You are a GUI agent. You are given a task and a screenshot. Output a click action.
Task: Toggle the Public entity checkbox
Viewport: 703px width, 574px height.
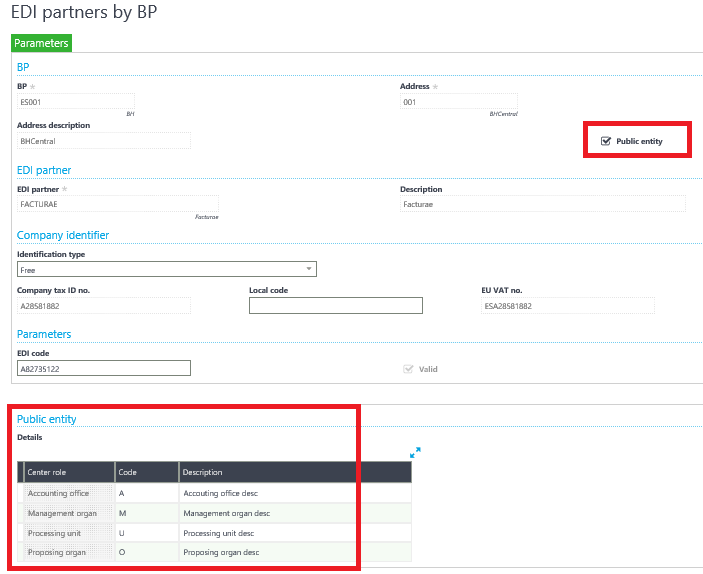pyautogui.click(x=606, y=141)
